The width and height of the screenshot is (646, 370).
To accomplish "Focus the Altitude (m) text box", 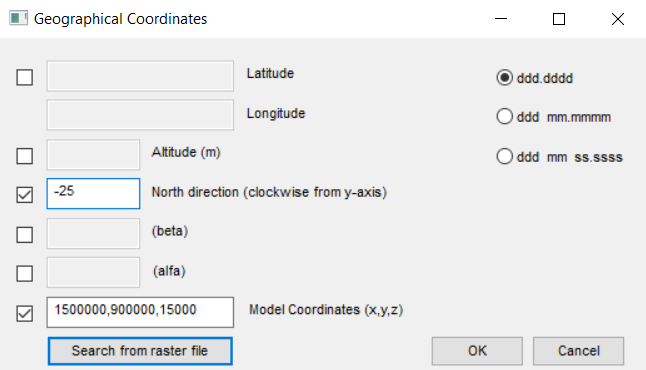I will pos(93,155).
